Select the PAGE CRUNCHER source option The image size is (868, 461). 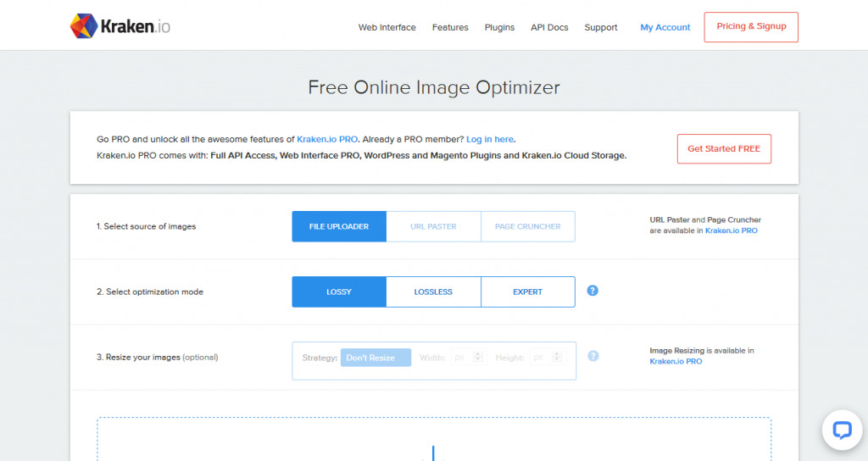(527, 226)
